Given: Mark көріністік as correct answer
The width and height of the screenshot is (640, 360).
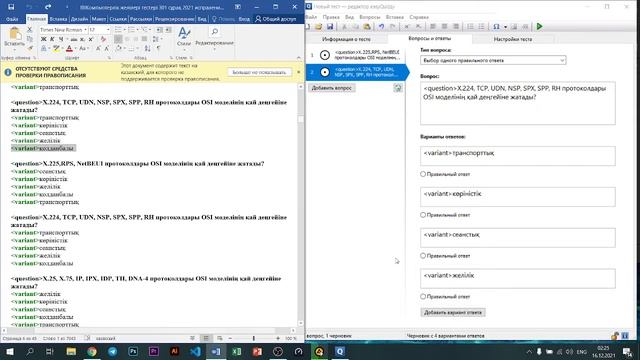Looking at the screenshot, I should point(423,215).
